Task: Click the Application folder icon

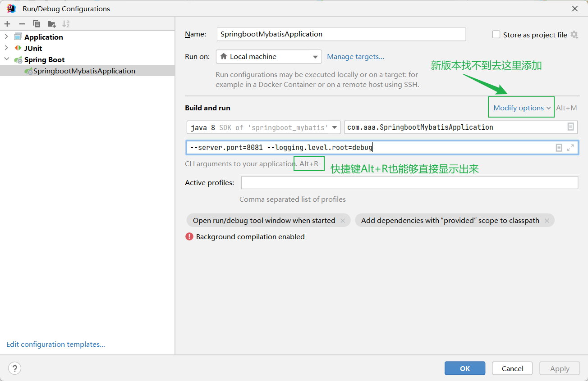Action: (x=18, y=36)
